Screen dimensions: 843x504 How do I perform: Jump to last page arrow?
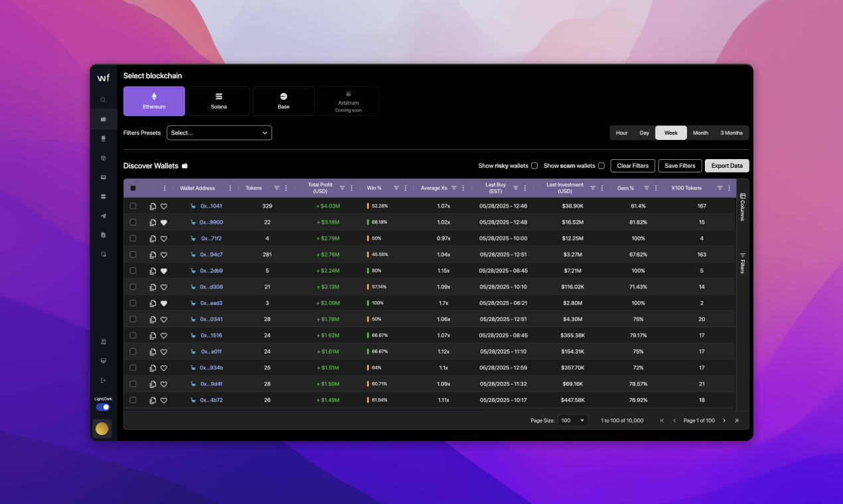(x=737, y=420)
